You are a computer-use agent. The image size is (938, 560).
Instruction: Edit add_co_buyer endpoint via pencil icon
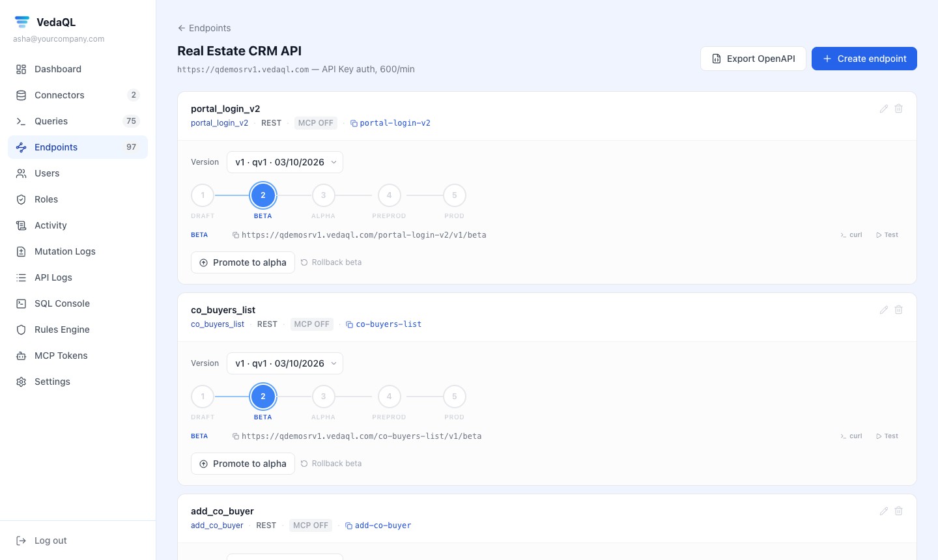point(884,511)
